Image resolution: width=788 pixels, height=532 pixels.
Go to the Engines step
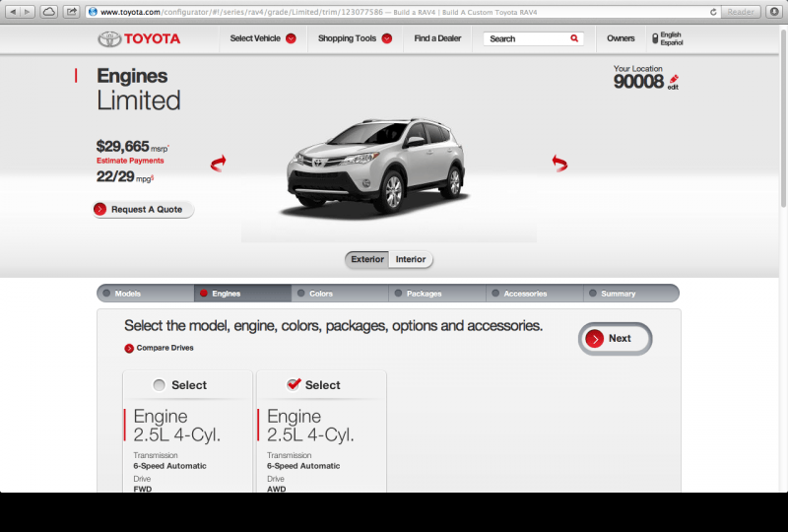[x=242, y=294]
